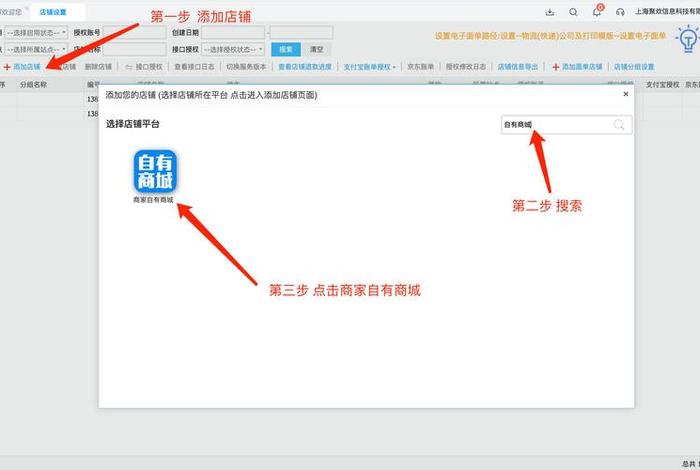Click the 授权账号 input field
700x470 pixels.
(x=134, y=33)
